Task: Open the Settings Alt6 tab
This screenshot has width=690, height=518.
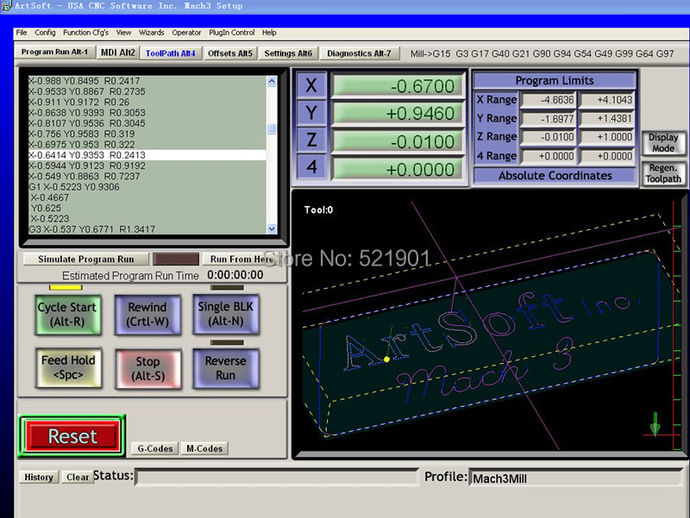Action: point(288,53)
